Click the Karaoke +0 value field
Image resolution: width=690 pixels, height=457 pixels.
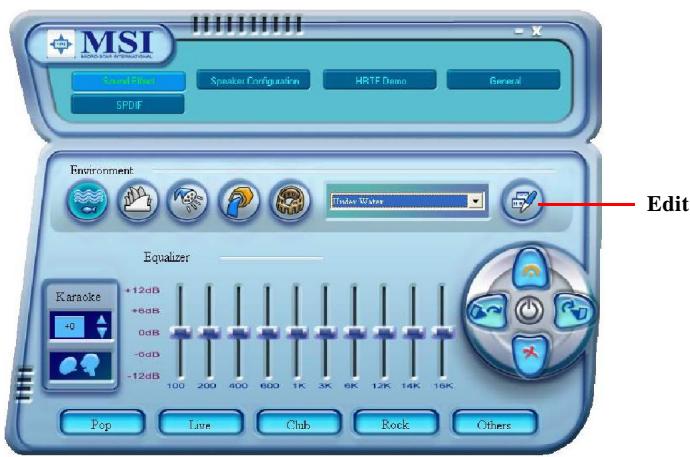(x=70, y=326)
